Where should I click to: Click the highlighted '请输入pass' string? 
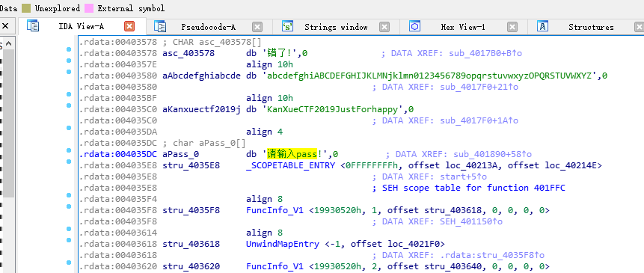[292, 154]
